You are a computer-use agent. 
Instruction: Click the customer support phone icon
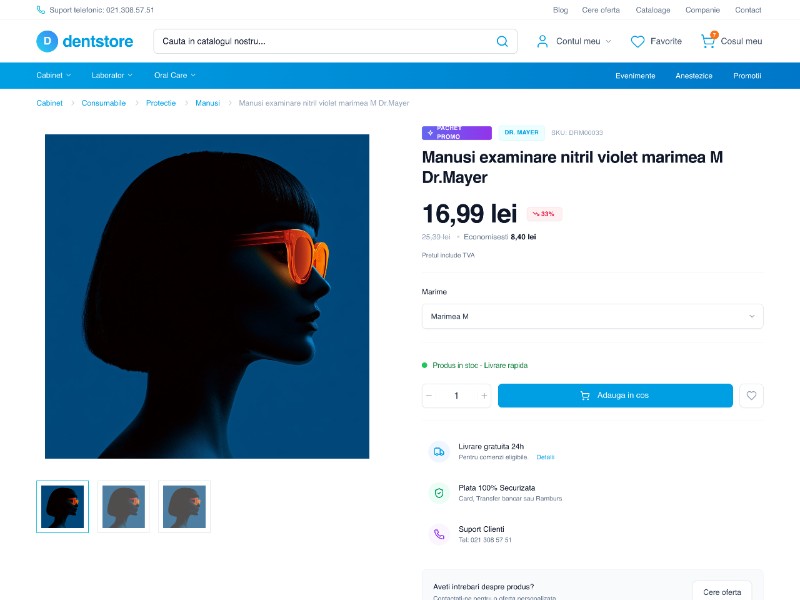(438, 534)
